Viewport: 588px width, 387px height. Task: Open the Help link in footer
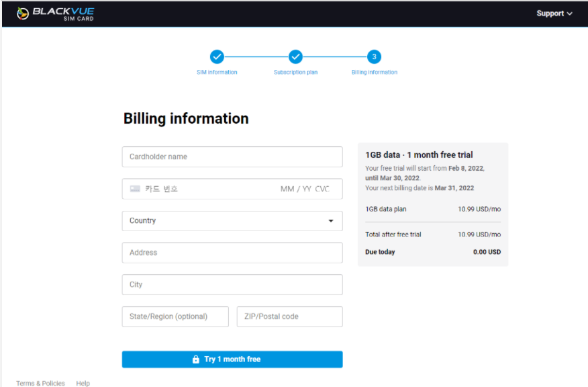coord(83,383)
